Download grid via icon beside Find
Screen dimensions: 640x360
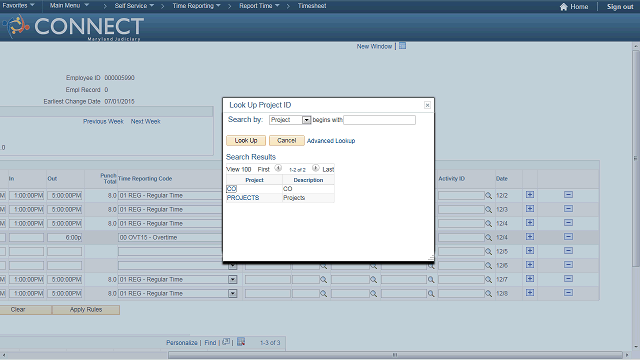[x=241, y=342]
